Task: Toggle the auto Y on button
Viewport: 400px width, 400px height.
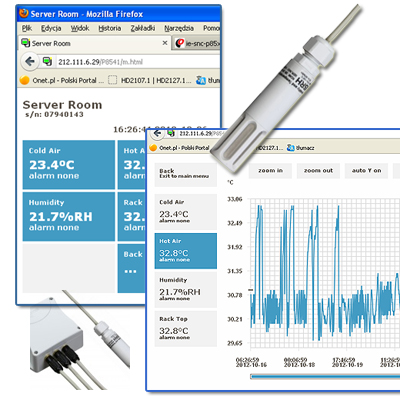Action: 366,171
